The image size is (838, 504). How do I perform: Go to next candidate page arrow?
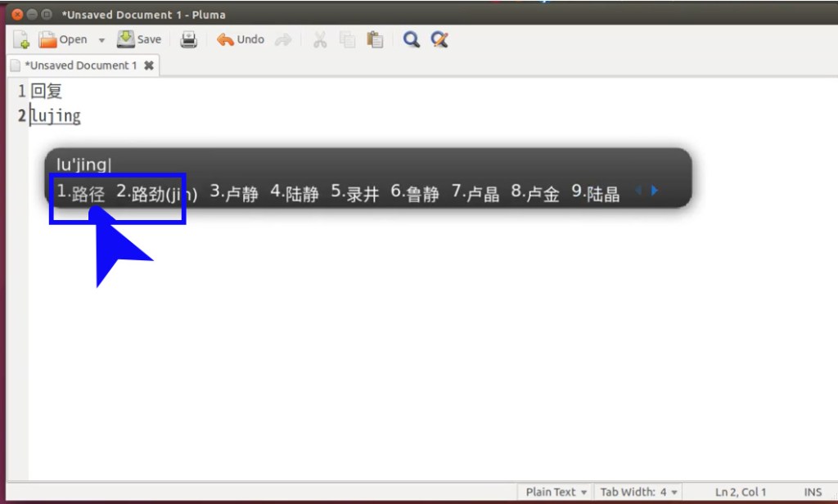[x=655, y=191]
